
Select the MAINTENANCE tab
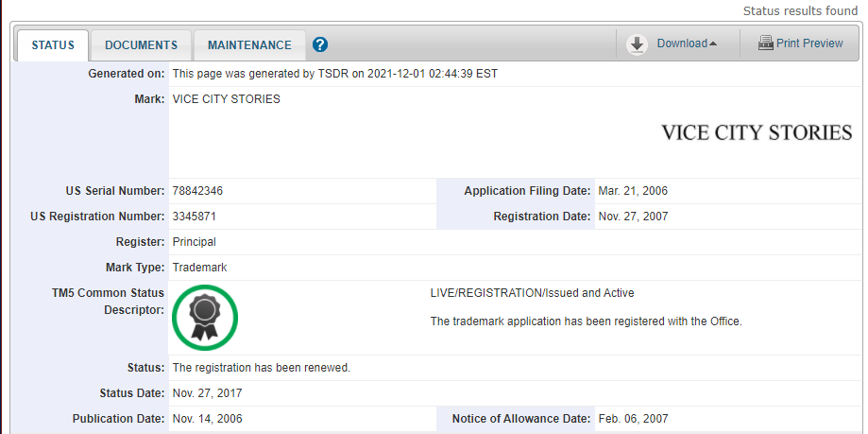[249, 45]
